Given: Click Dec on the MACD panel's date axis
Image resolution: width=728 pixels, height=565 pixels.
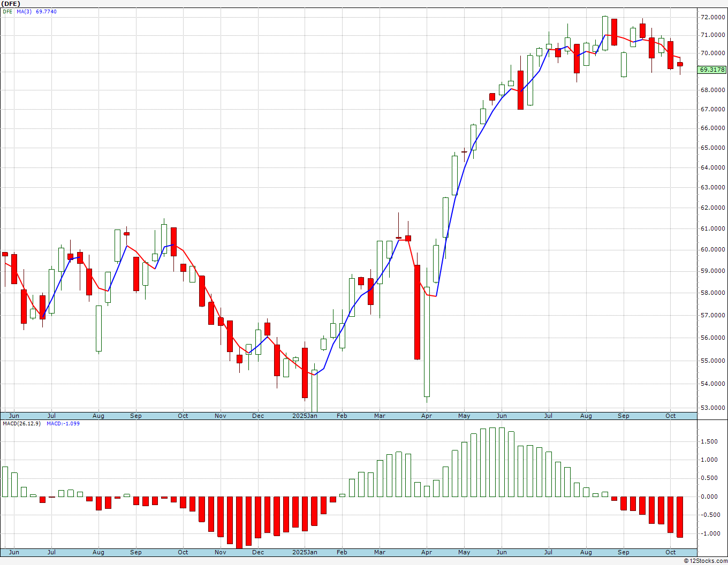Looking at the screenshot, I should [258, 552].
